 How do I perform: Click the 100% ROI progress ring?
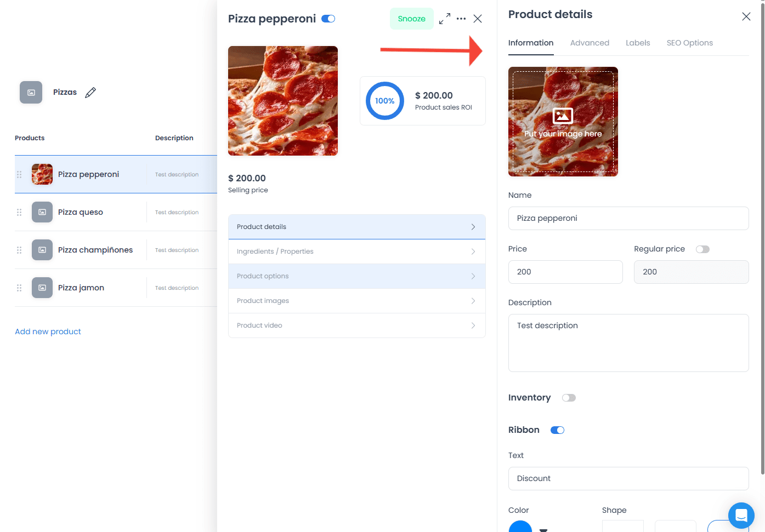pyautogui.click(x=385, y=101)
